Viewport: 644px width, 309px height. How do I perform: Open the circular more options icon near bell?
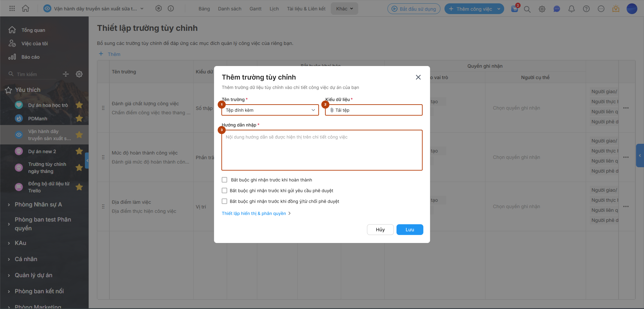tap(601, 9)
